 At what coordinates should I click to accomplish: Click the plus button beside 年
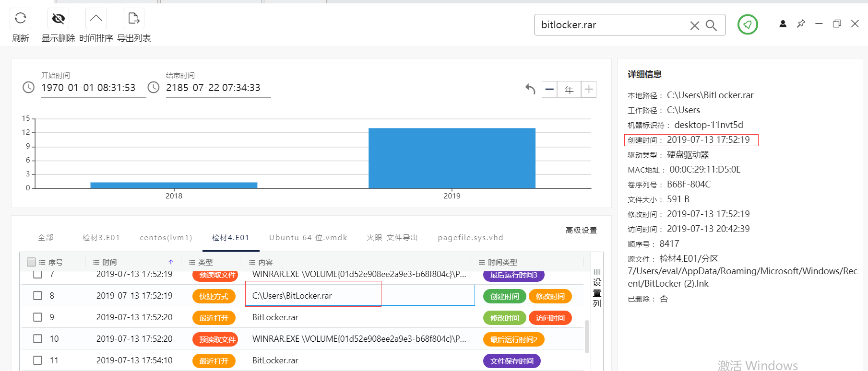point(589,90)
